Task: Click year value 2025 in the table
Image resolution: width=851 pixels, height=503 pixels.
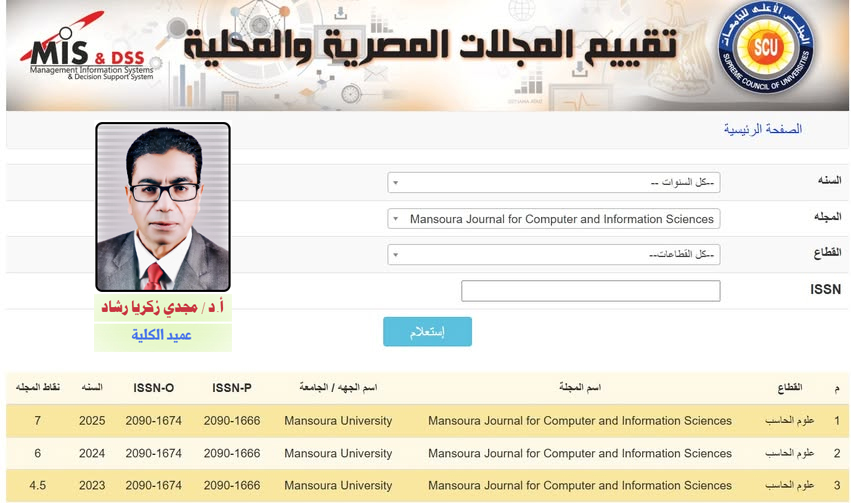Action: [x=92, y=421]
